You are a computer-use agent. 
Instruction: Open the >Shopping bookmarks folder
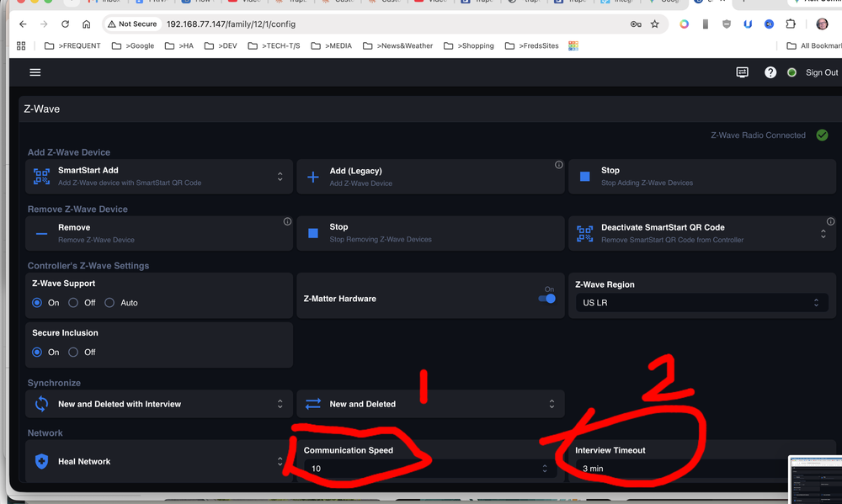(x=469, y=46)
